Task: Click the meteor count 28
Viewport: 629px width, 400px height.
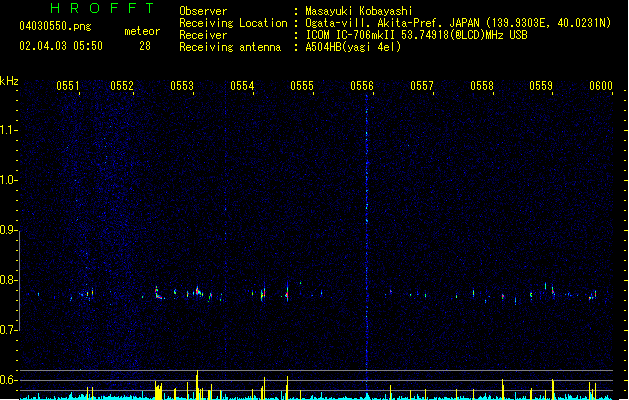Action: (x=145, y=46)
